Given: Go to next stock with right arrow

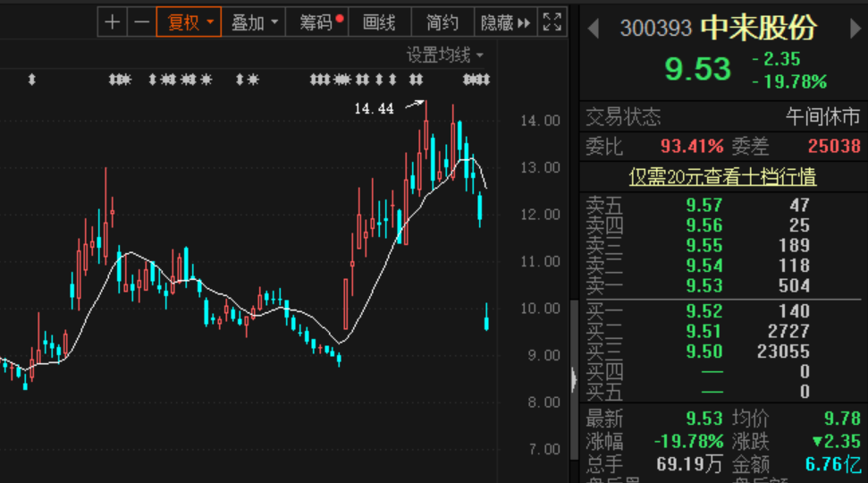Looking at the screenshot, I should click(x=854, y=29).
